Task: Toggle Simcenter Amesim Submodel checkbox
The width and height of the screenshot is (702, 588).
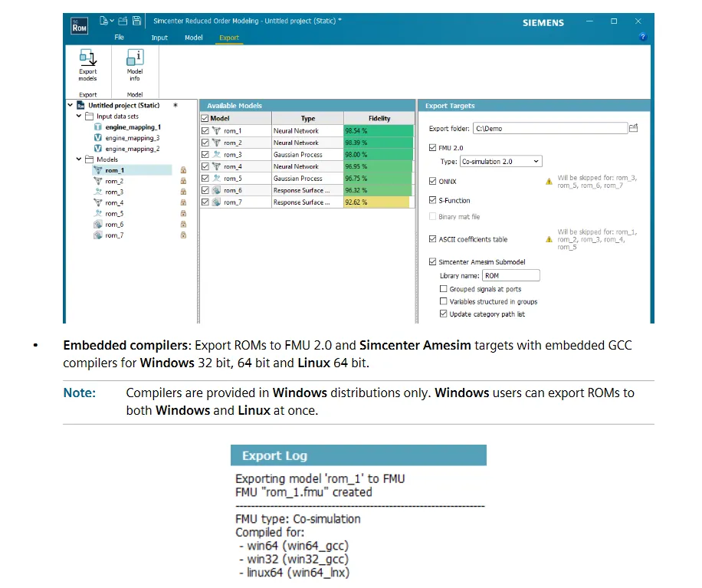Action: (x=432, y=261)
